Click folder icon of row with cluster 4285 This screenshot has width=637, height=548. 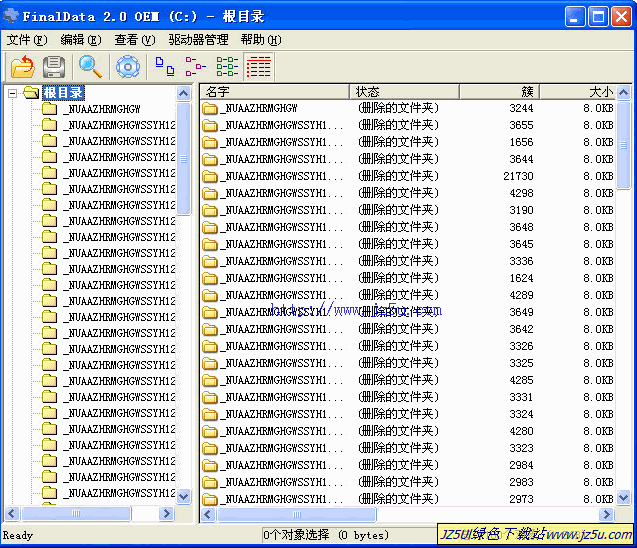coord(210,380)
